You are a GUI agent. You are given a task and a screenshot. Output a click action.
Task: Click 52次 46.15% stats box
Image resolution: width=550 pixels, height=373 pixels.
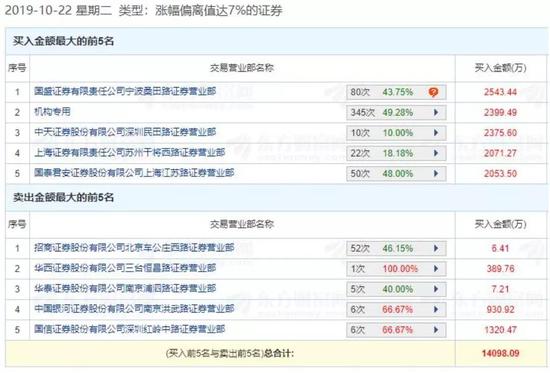(x=396, y=248)
